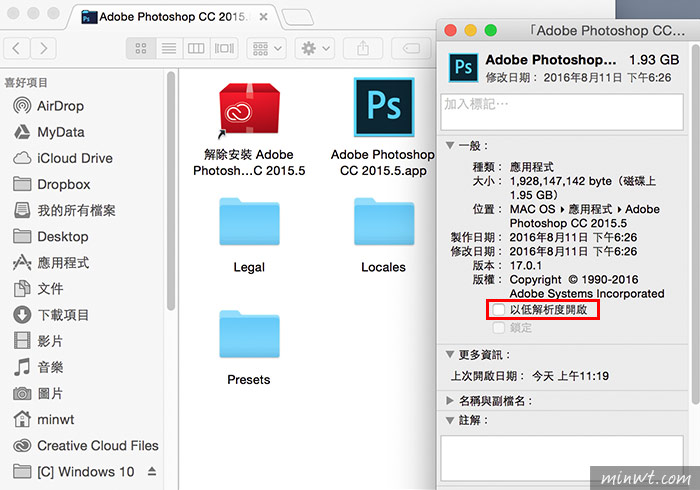Enable 以低解析度開啟 checkbox
Viewport: 700px width, 490px height.
pos(499,309)
